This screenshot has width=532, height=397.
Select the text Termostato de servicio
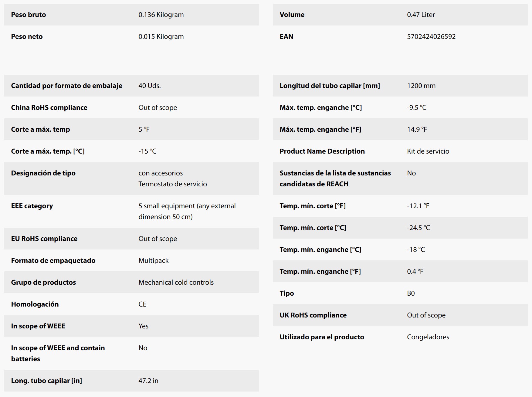173,184
